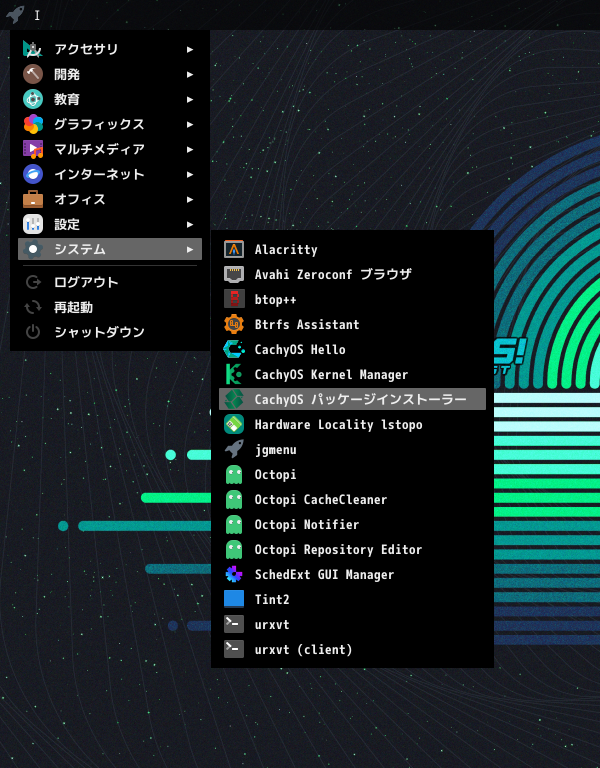Click the jgmenu rocket icon in submenu
600x768 pixels.
234,449
